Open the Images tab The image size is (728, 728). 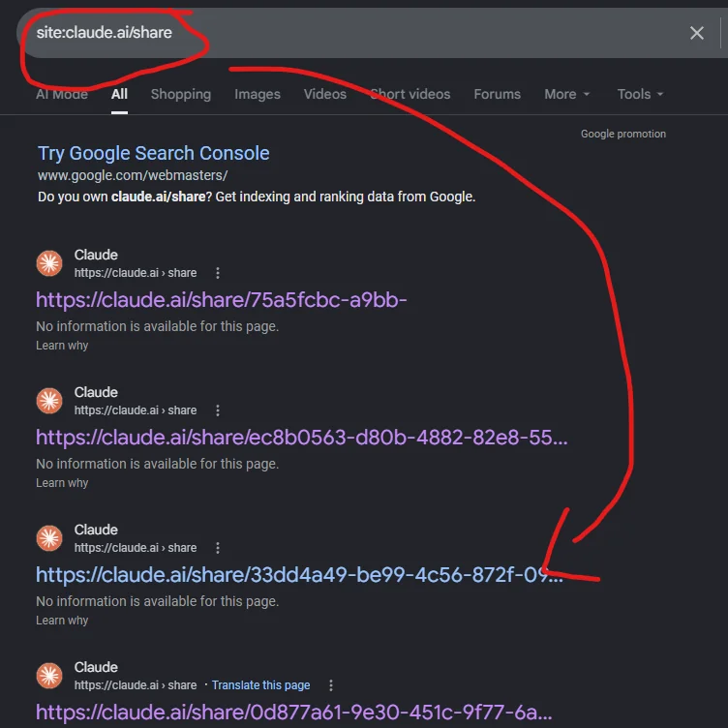click(x=258, y=94)
